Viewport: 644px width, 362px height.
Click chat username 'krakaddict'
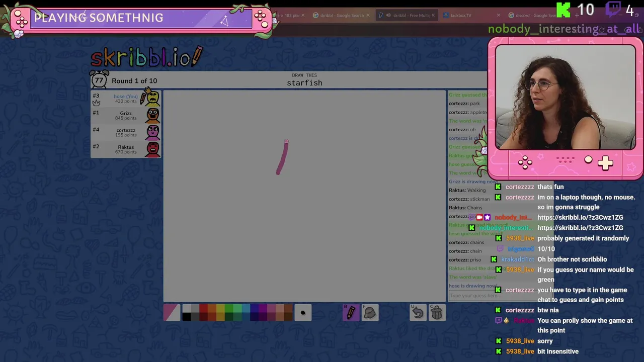click(518, 259)
